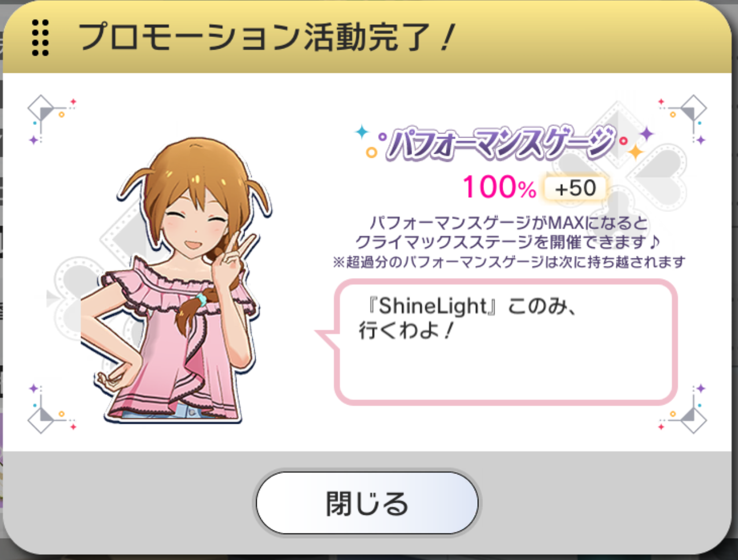This screenshot has height=560, width=738.
Task: Click the teal sparkle left of logo
Action: click(x=362, y=132)
